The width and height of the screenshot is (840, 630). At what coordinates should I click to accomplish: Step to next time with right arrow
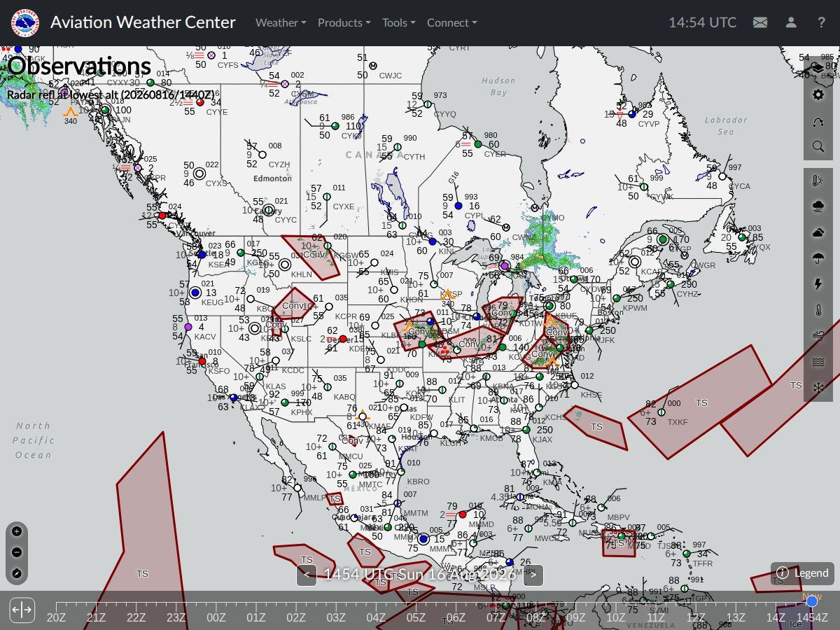[533, 575]
